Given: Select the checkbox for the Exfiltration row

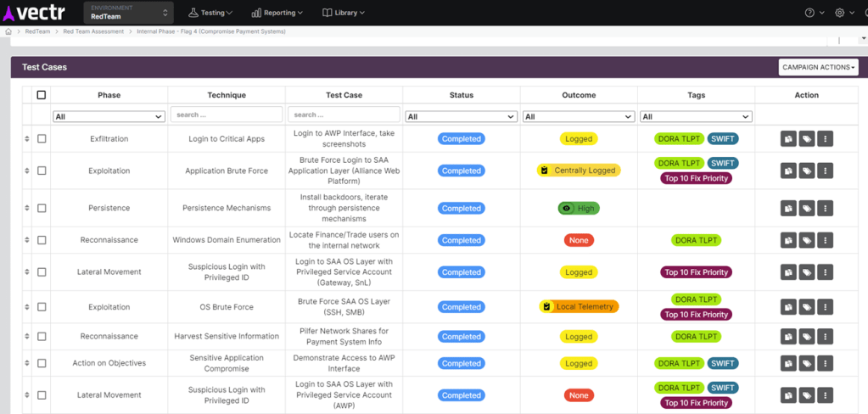Looking at the screenshot, I should tap(42, 139).
